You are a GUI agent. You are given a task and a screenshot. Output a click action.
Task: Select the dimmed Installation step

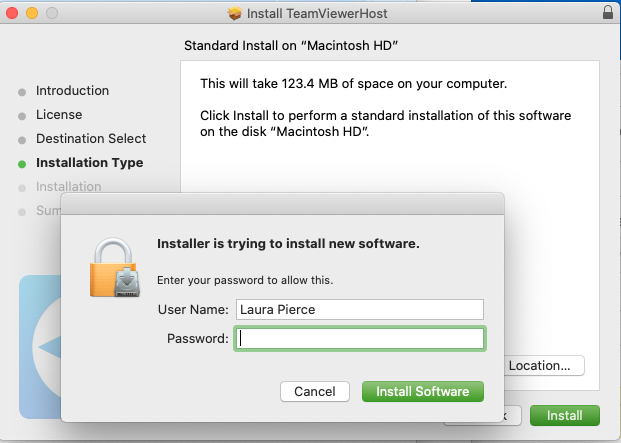coord(69,186)
